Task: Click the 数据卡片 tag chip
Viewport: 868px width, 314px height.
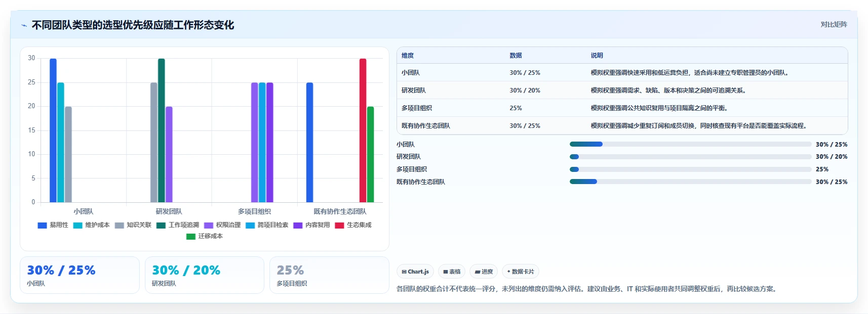Action: 521,272
